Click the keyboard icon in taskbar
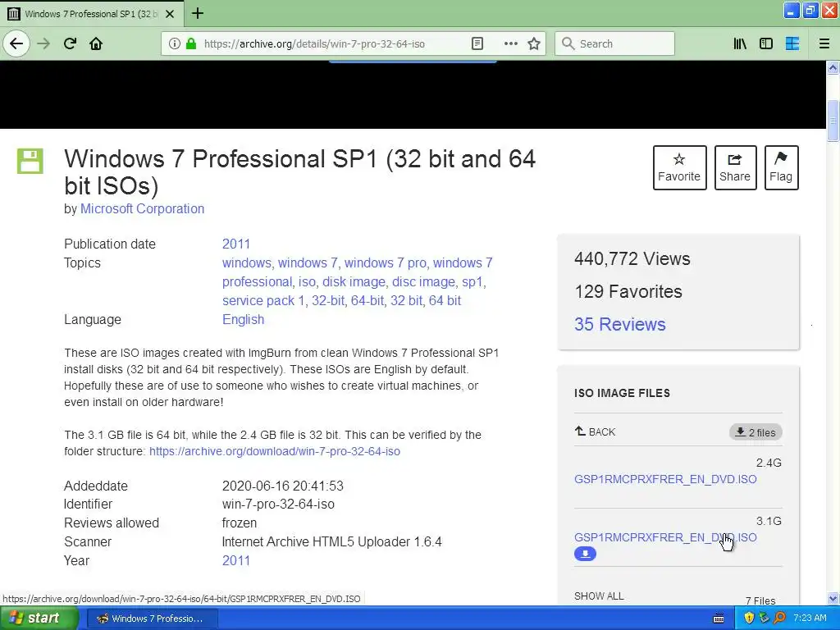The height and width of the screenshot is (630, 840). 719,619
